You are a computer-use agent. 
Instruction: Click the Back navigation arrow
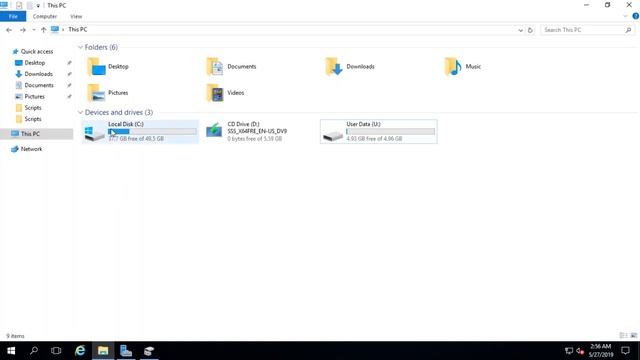pos(9,30)
